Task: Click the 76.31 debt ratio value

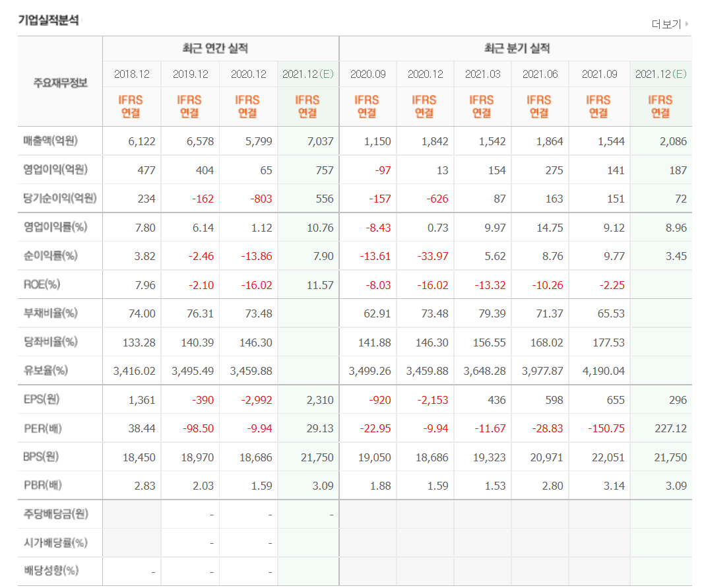Action: coord(200,313)
